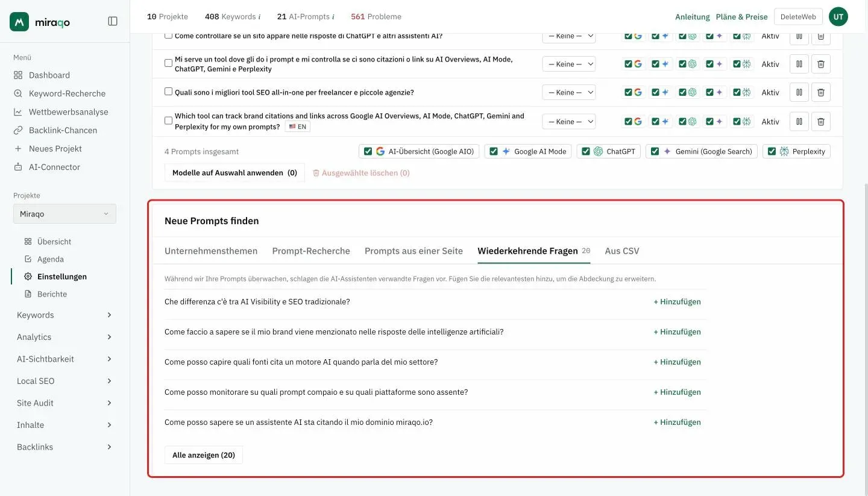Open the Miraqo project selector dropdown
Viewport: 868px width, 496px height.
tap(64, 214)
